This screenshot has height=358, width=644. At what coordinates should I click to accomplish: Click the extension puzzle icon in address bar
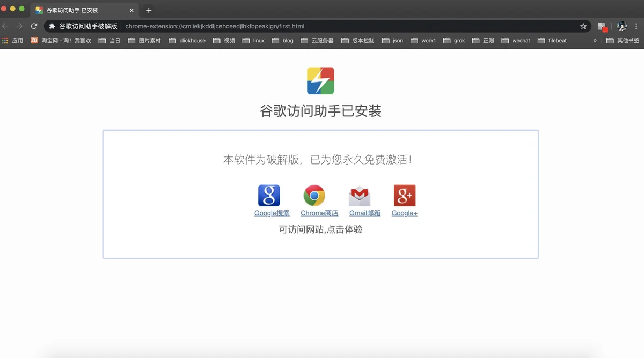coord(52,26)
